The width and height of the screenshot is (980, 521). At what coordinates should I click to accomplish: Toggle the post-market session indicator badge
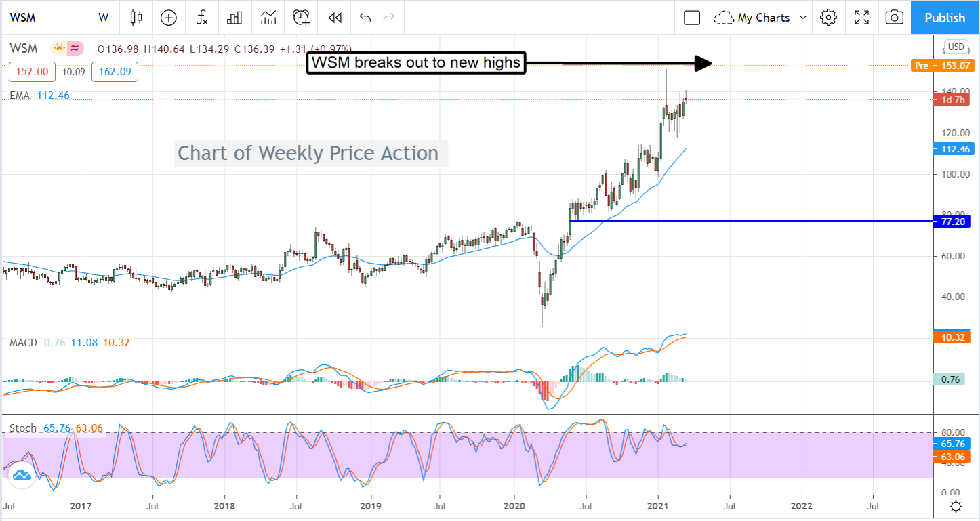point(75,48)
